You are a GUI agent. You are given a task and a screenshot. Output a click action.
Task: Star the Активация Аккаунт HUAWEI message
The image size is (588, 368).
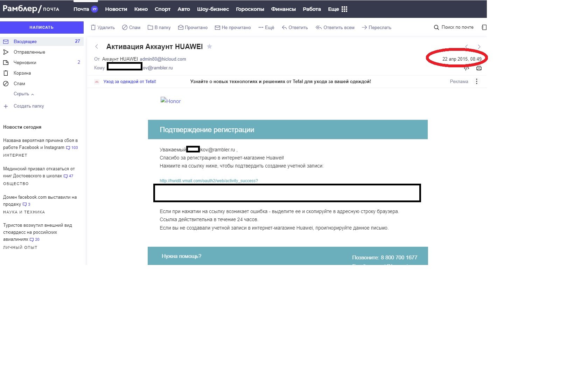[209, 46]
